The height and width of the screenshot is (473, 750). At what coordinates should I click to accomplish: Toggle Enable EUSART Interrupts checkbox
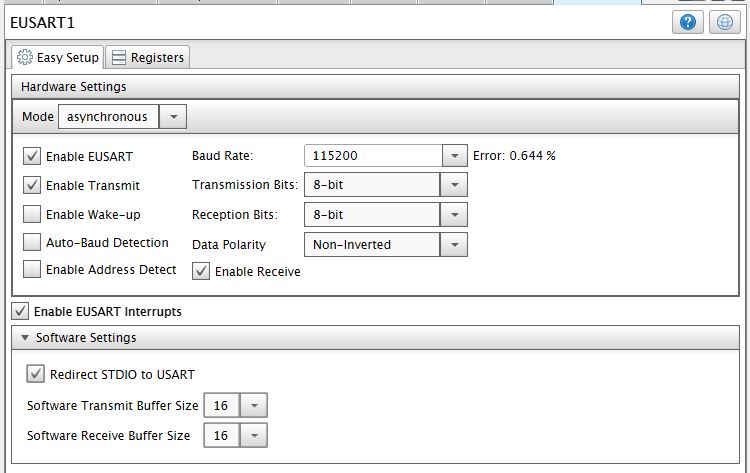(x=20, y=311)
